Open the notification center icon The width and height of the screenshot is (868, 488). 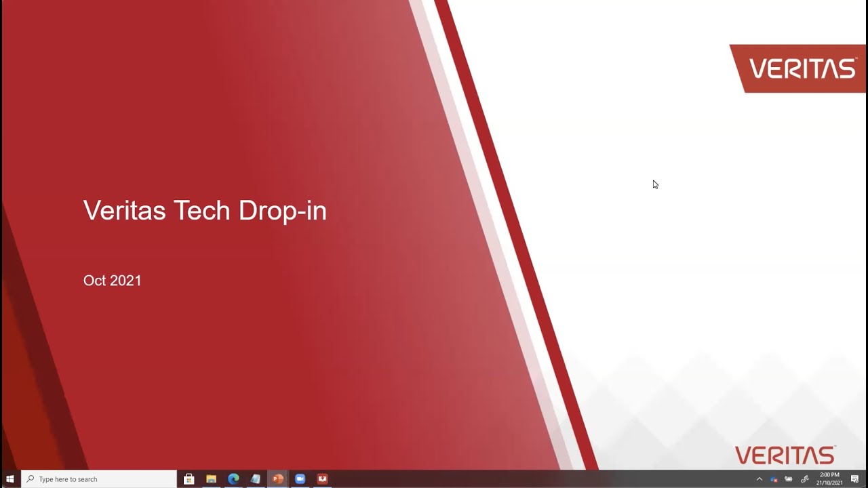pyautogui.click(x=855, y=479)
